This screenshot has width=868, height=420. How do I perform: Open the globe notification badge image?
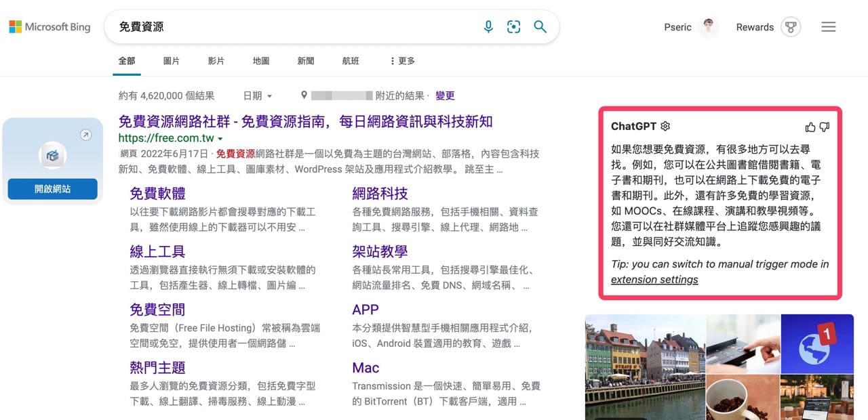pos(817,344)
